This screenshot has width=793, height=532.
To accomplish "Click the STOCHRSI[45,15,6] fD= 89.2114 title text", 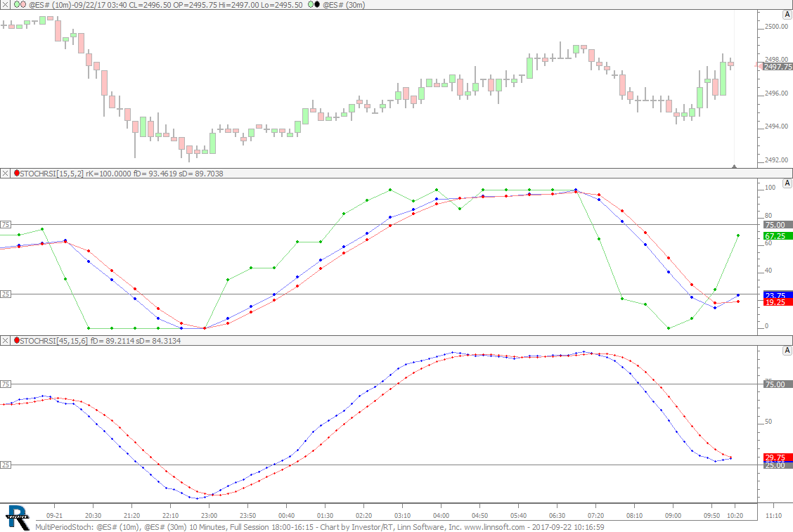I will 100,341.
